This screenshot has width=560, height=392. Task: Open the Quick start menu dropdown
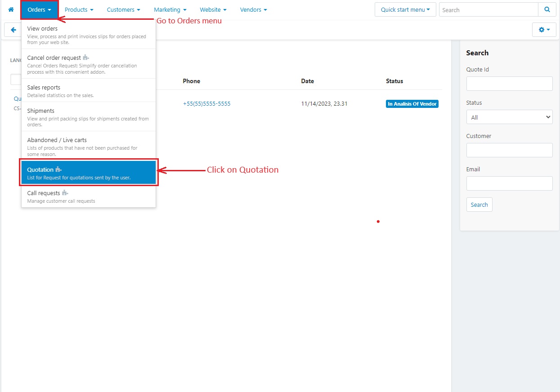[405, 9]
